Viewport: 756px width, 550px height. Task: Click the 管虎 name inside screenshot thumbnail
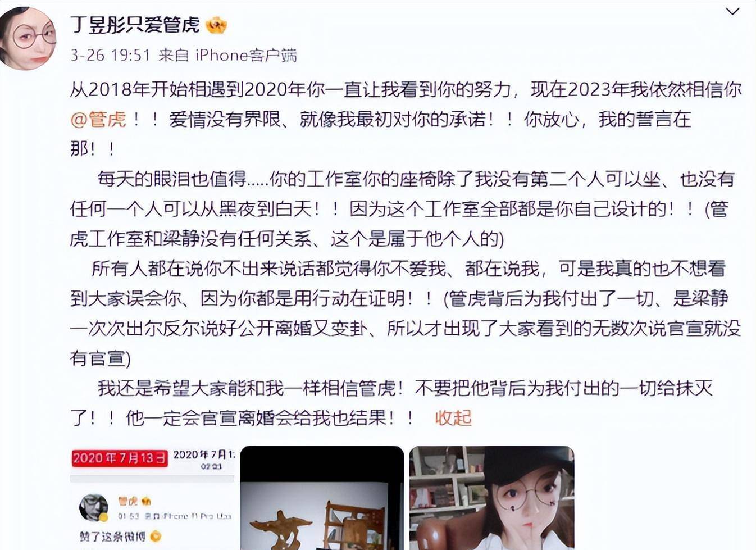click(127, 501)
